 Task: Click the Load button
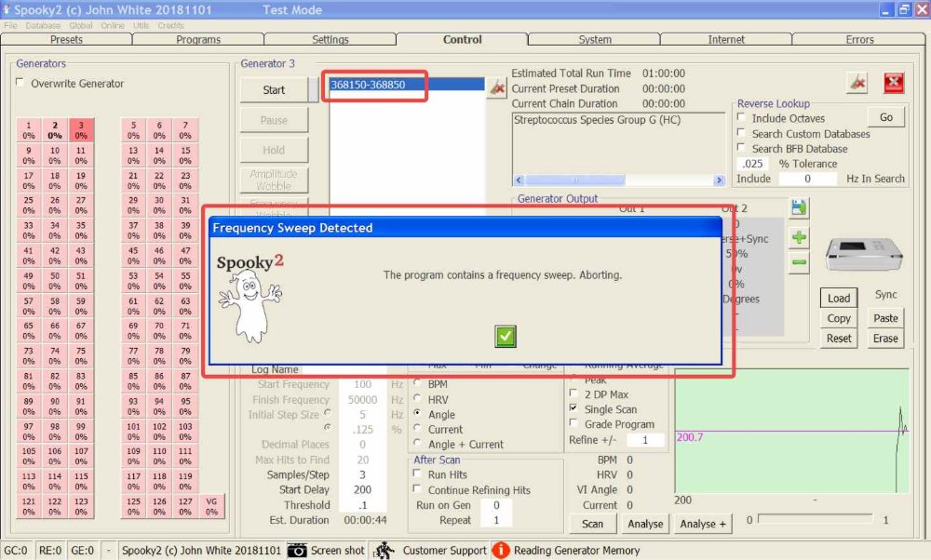click(x=839, y=298)
